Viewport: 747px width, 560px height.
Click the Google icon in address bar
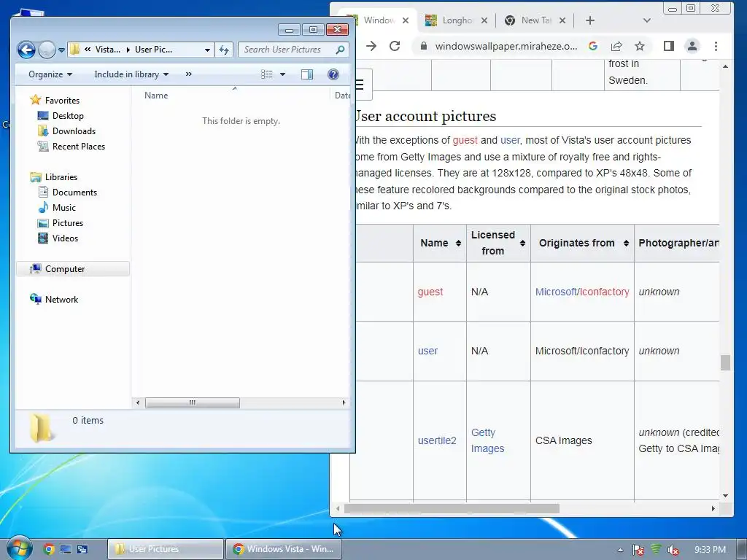(593, 46)
